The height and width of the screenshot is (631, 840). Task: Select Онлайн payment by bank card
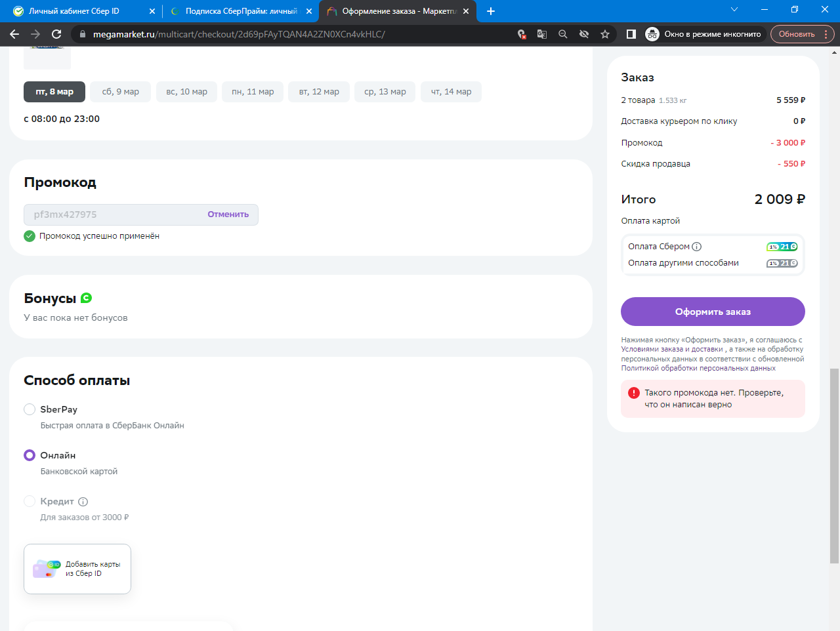click(x=30, y=455)
